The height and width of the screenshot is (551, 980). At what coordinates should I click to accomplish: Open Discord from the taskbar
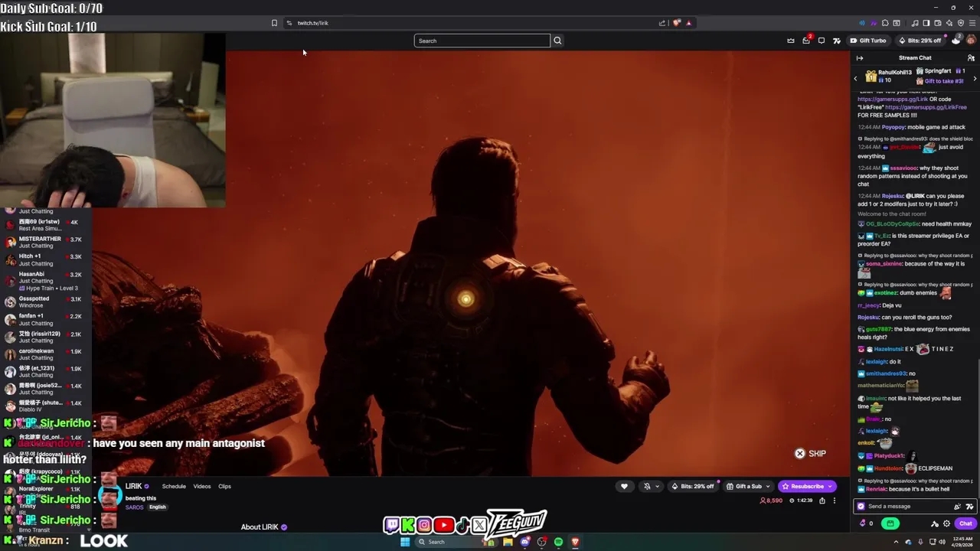524,542
